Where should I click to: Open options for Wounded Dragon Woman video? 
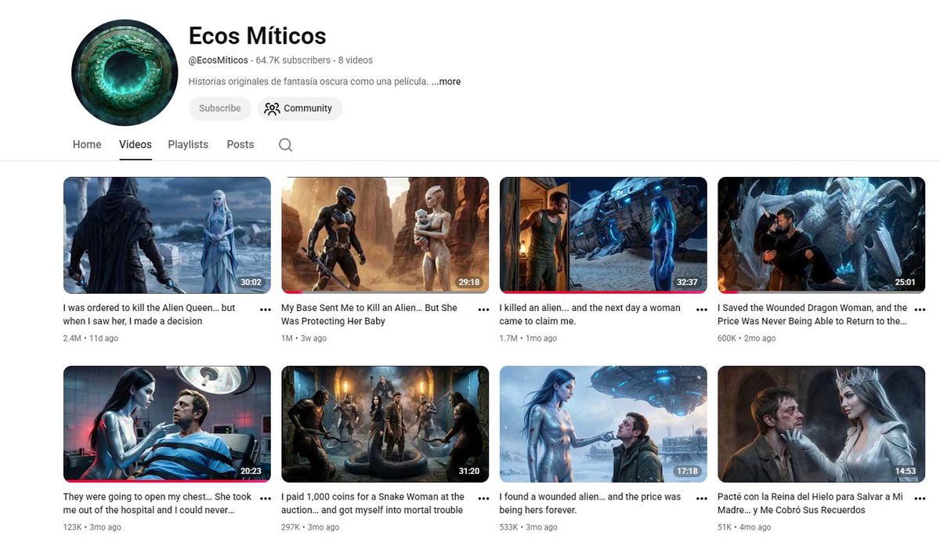[x=920, y=309]
